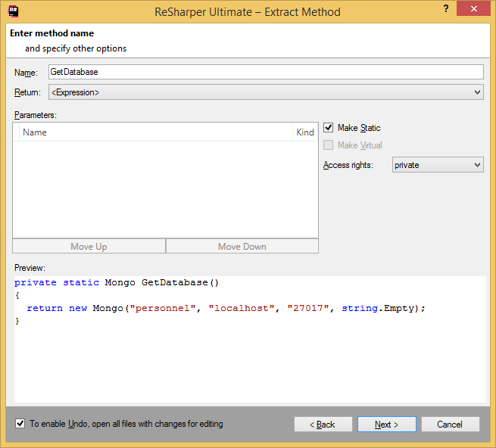Cancel the Extract Method refactoring

450,425
